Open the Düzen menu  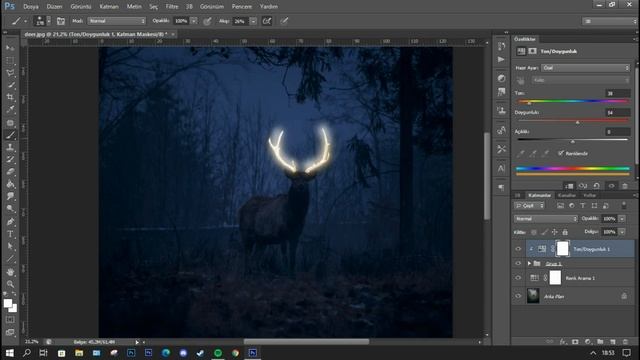pos(54,7)
